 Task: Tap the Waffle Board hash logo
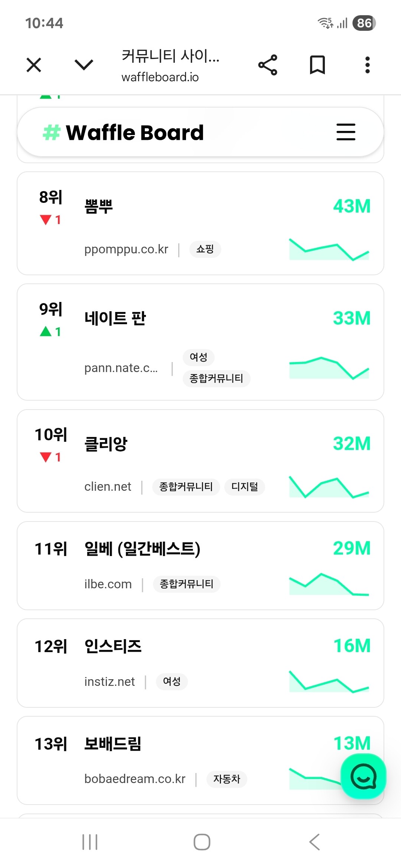(52, 132)
